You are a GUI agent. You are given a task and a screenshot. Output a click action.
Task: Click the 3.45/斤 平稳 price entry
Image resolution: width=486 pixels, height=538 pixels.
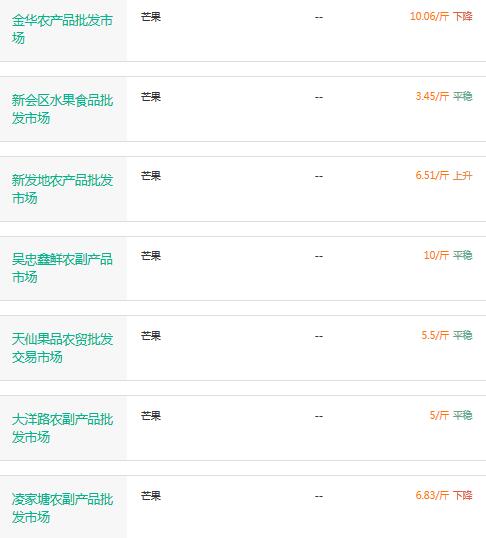(444, 96)
